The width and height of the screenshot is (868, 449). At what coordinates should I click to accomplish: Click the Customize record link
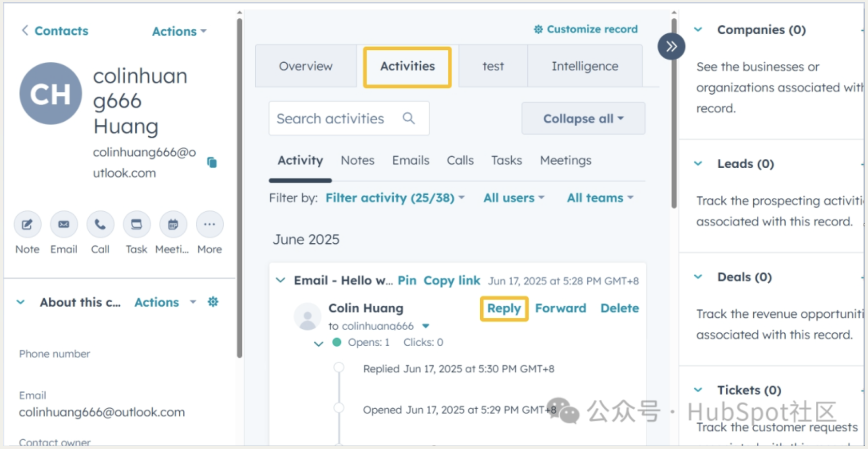tap(586, 29)
